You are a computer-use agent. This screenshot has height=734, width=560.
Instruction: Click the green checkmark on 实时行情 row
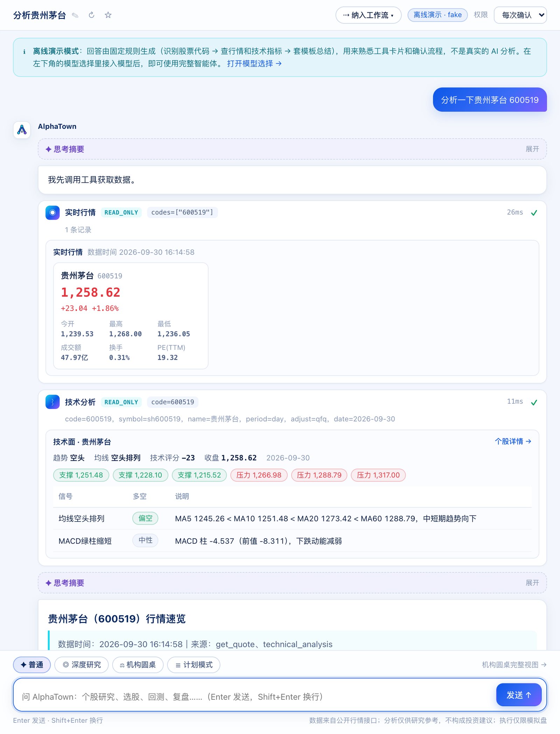click(x=534, y=213)
